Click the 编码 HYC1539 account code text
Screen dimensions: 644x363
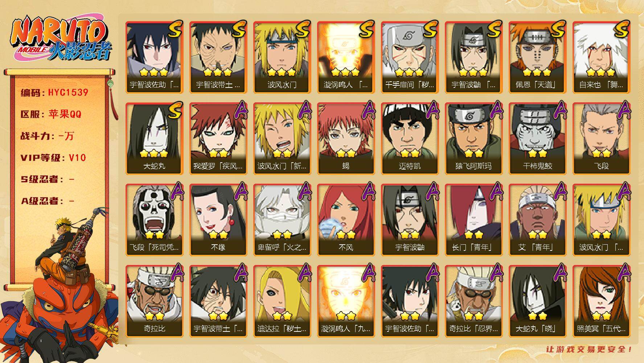click(54, 93)
